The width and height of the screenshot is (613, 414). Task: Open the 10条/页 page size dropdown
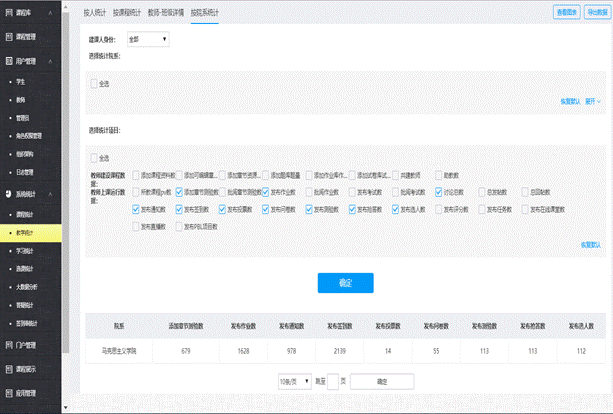pos(293,381)
